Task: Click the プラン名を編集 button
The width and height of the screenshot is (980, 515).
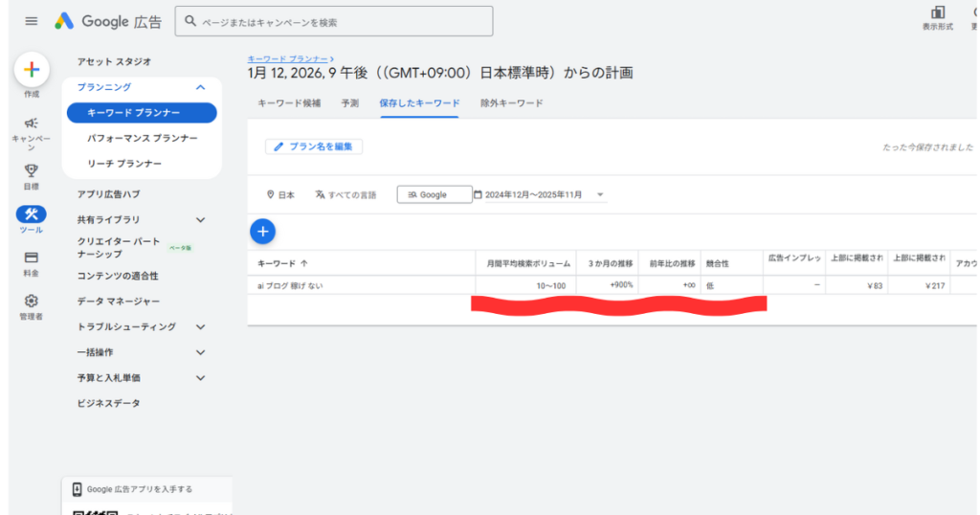Action: [314, 146]
